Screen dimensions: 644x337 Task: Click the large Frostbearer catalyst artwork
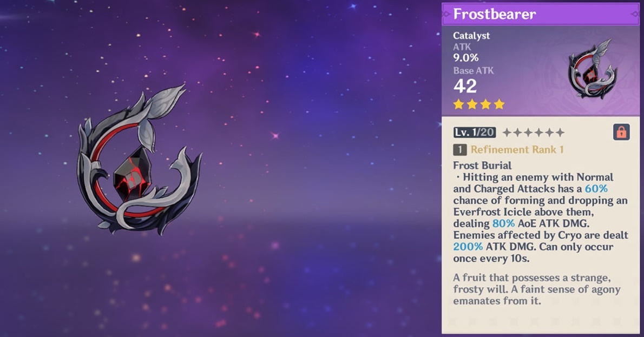coord(139,160)
